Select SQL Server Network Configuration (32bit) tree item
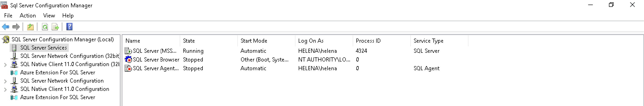Viewport: 644px width, 106px height. coord(69,56)
